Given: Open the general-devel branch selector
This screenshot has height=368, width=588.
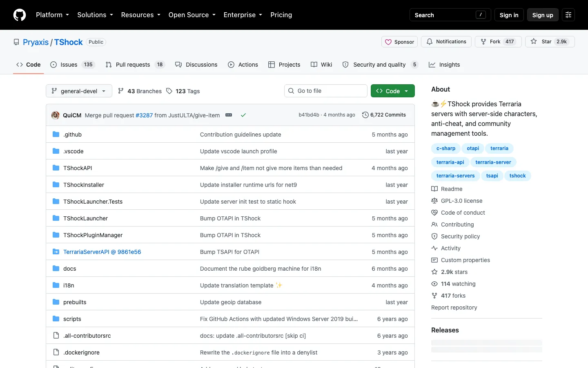Looking at the screenshot, I should pos(79,91).
